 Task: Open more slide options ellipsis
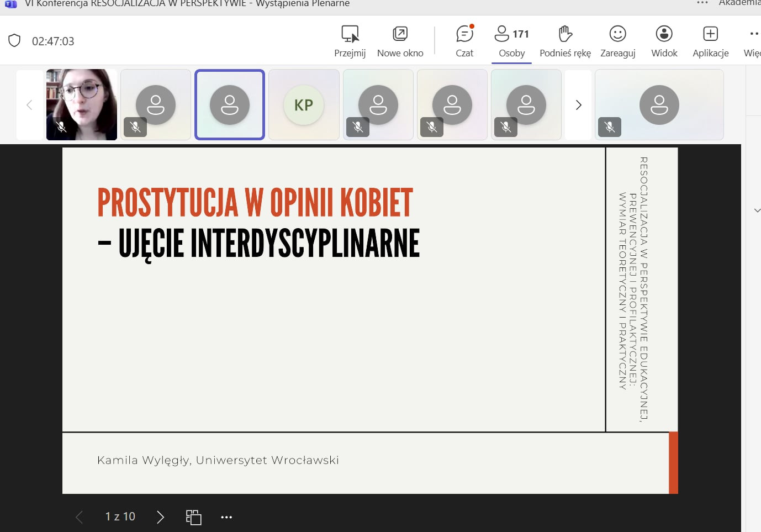(226, 517)
